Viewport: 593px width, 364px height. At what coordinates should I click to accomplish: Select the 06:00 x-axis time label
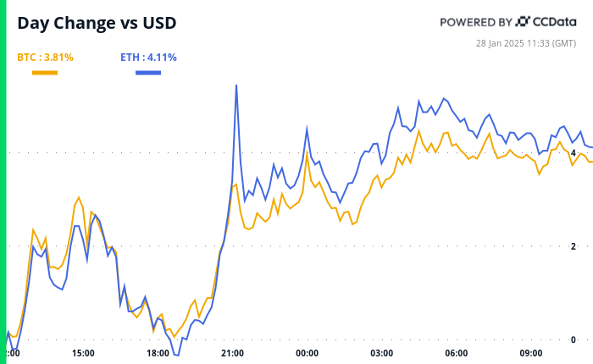pyautogui.click(x=456, y=353)
